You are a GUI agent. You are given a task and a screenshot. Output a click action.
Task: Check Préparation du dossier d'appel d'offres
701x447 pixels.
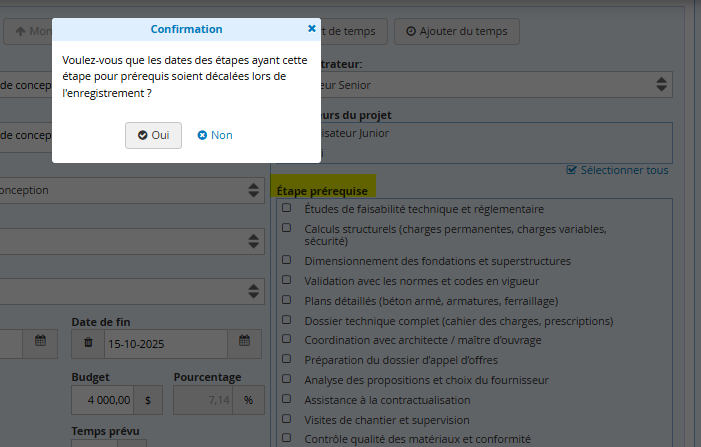(x=287, y=359)
